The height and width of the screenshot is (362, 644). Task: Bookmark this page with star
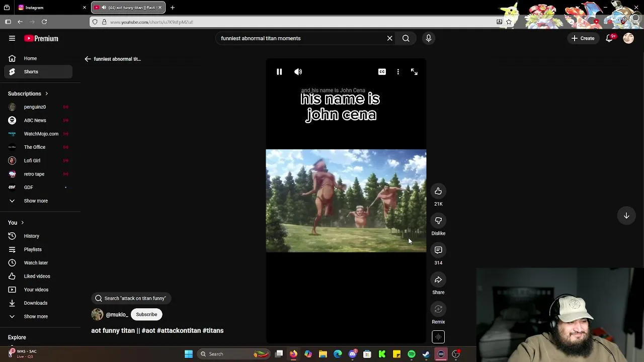[x=509, y=22]
